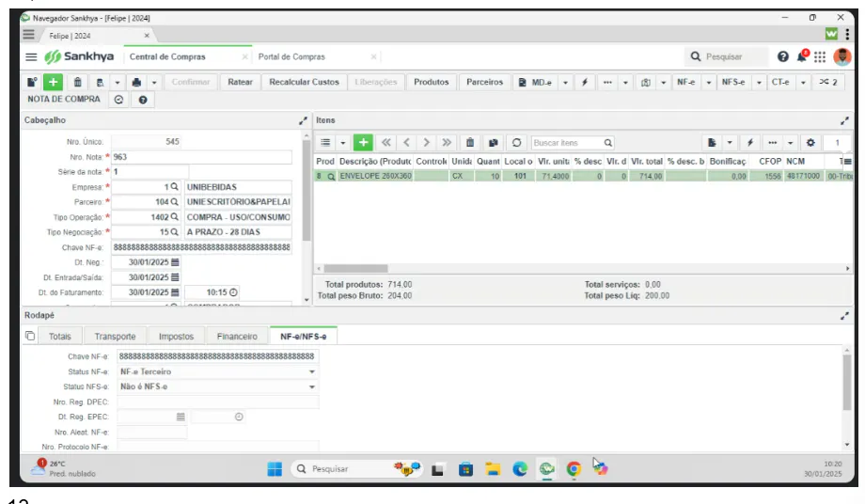Click the Buscar itens search field
Image resolution: width=865 pixels, height=504 pixels.
(568, 143)
